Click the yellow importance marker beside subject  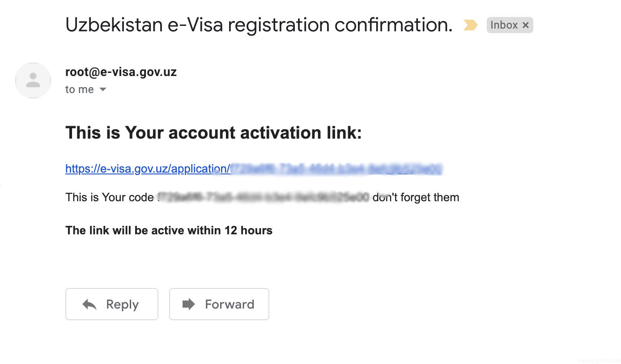[470, 25]
